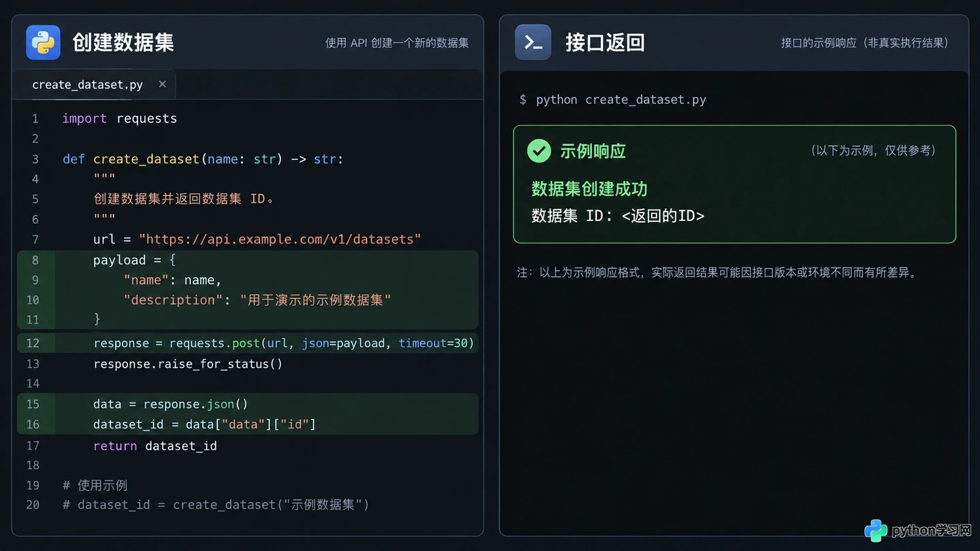Screen dimensions: 980x551
Task: Click the URL string https://api.example.com/v1/datasets
Action: 280,239
